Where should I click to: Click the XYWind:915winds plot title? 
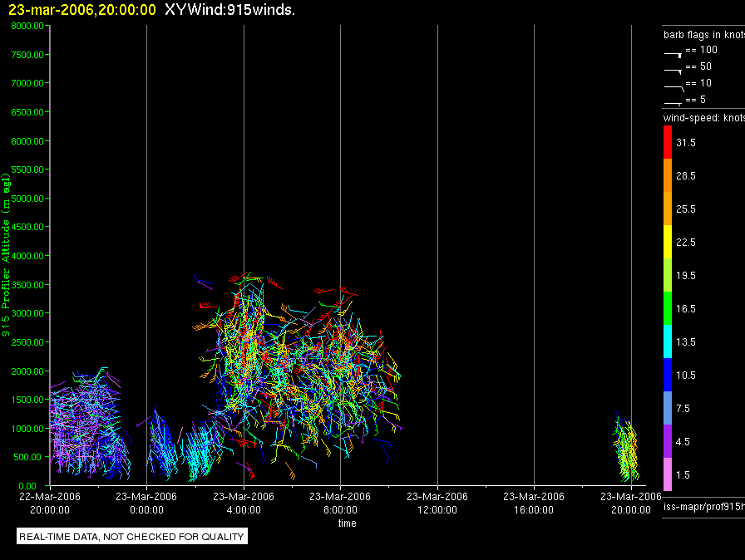pyautogui.click(x=229, y=9)
